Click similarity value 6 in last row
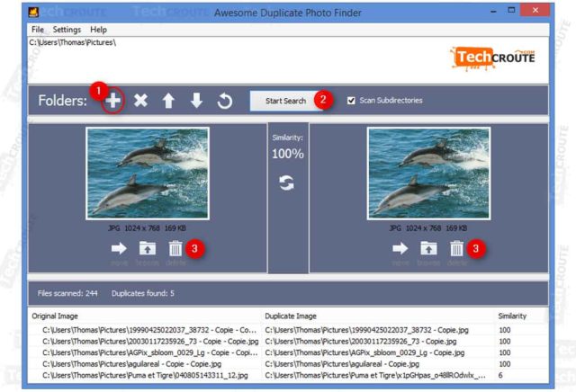 [500, 376]
